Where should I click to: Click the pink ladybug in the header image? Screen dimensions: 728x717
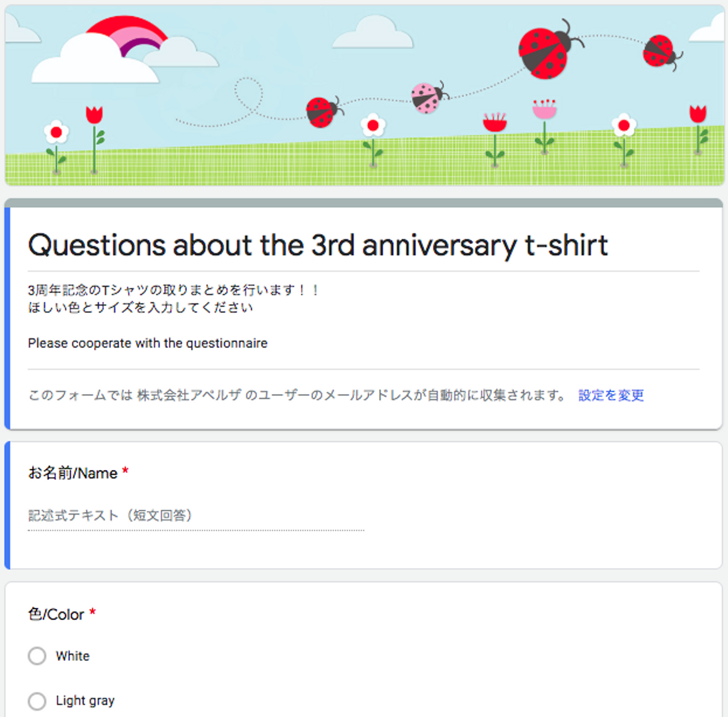click(427, 97)
